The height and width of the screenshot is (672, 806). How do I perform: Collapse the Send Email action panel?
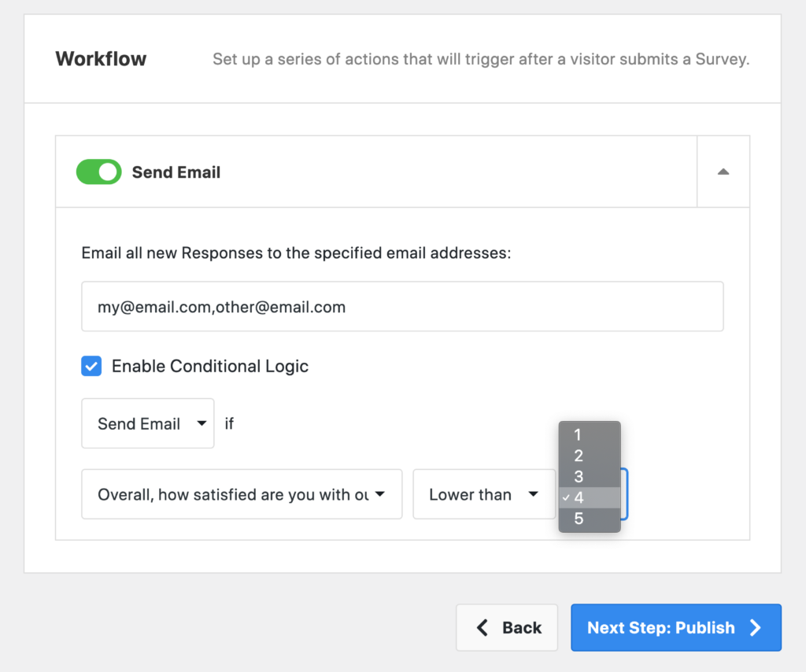pyautogui.click(x=722, y=171)
